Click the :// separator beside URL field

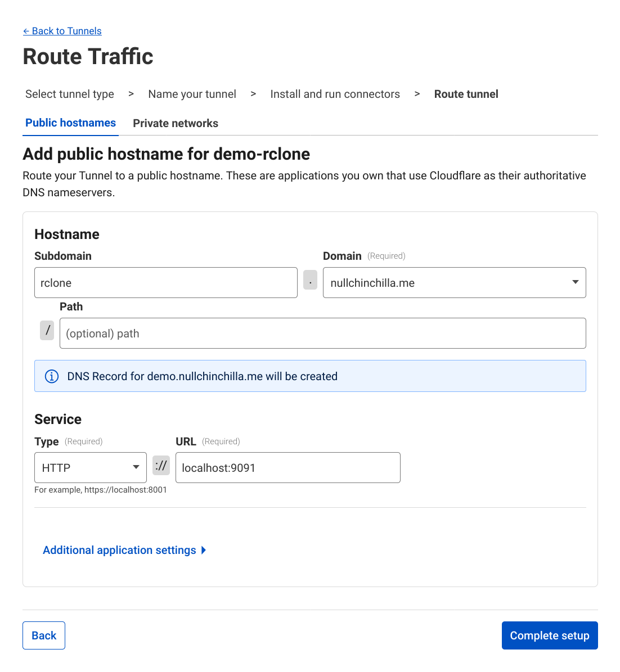point(161,466)
